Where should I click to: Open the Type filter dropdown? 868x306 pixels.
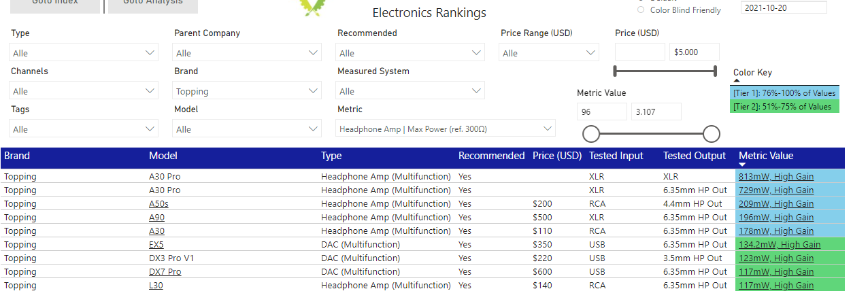coord(84,52)
